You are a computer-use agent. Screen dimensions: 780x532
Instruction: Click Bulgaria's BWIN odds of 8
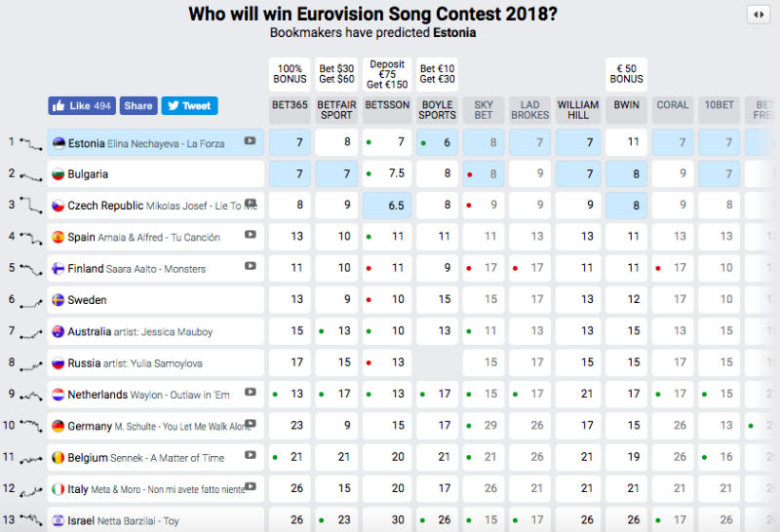626,174
